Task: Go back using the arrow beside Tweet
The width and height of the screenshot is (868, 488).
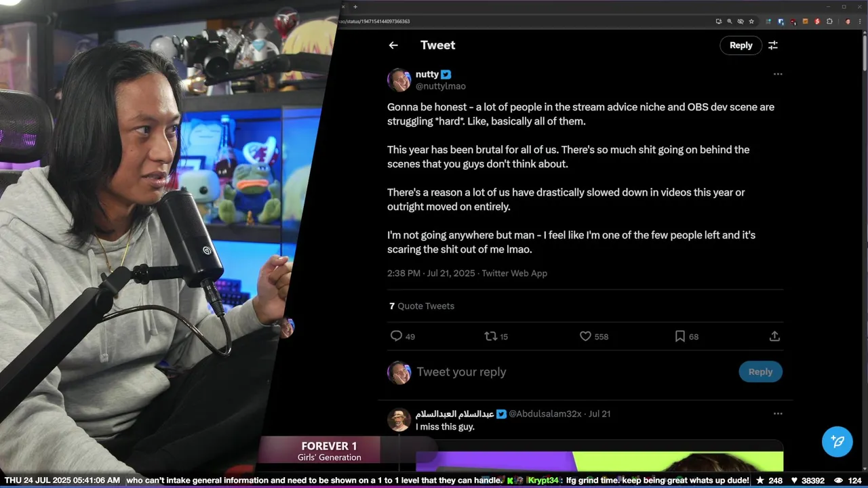Action: (393, 45)
